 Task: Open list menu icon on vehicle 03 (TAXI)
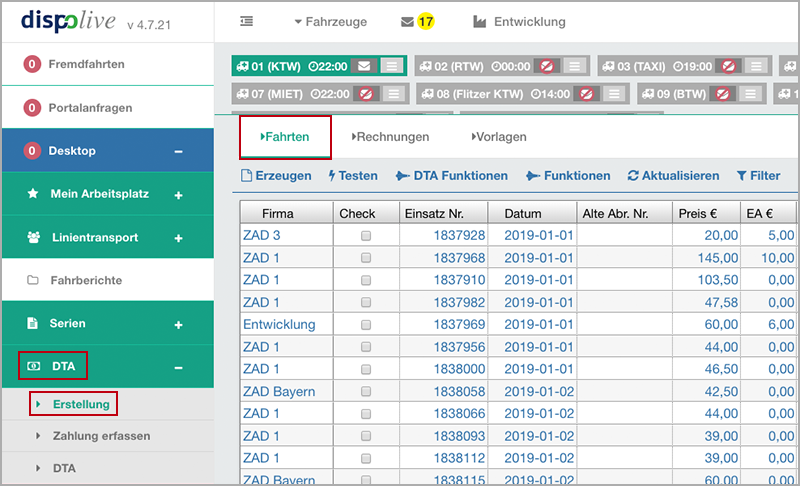(756, 66)
